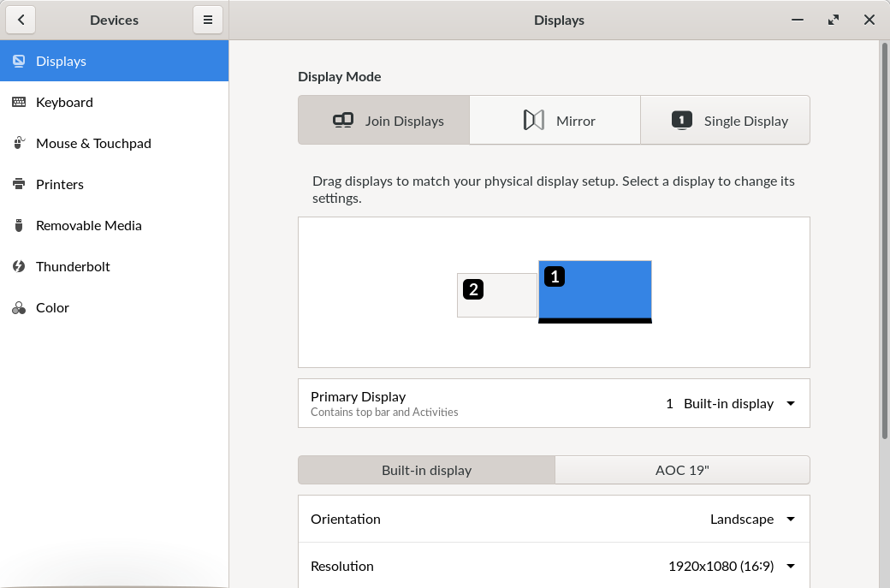Click the 'Resolution' row label
This screenshot has width=890, height=588.
pos(342,566)
